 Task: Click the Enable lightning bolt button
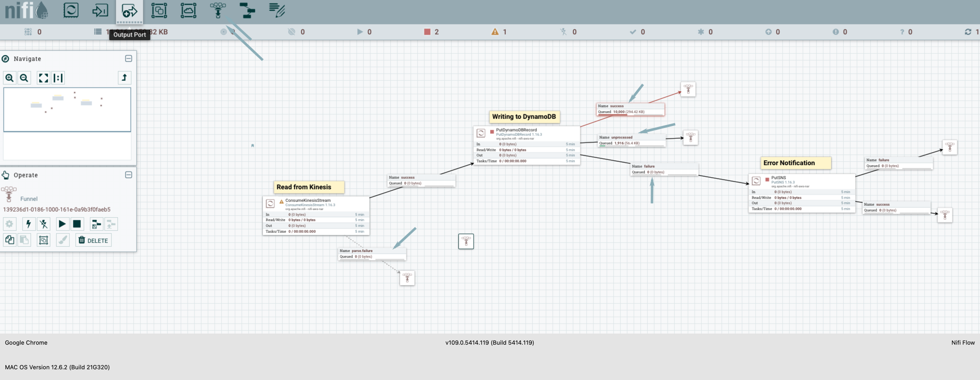tap(28, 224)
